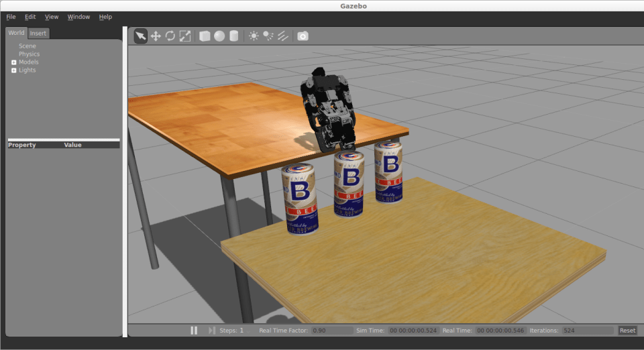
Task: Open the Window menu
Action: point(78,17)
